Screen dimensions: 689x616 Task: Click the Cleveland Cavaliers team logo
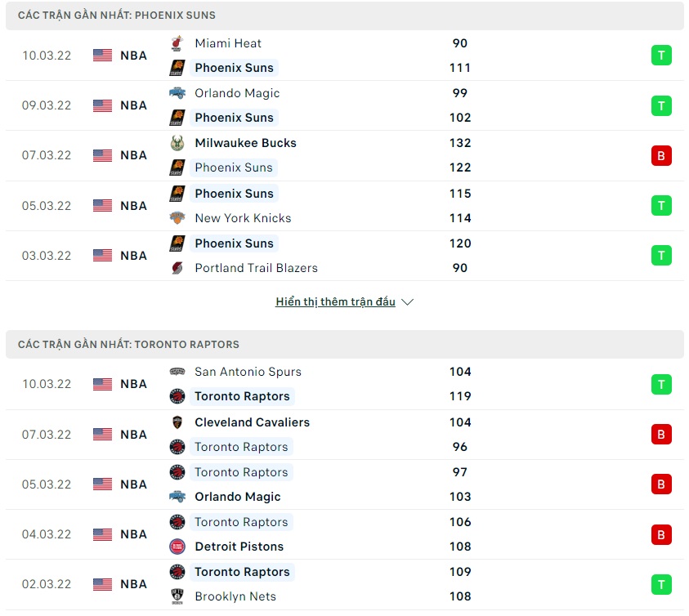[x=177, y=422]
